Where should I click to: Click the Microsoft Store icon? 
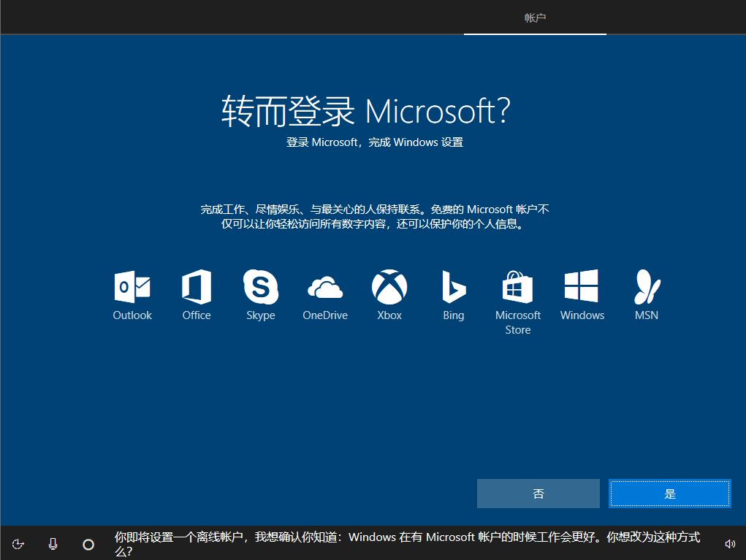tap(517, 287)
